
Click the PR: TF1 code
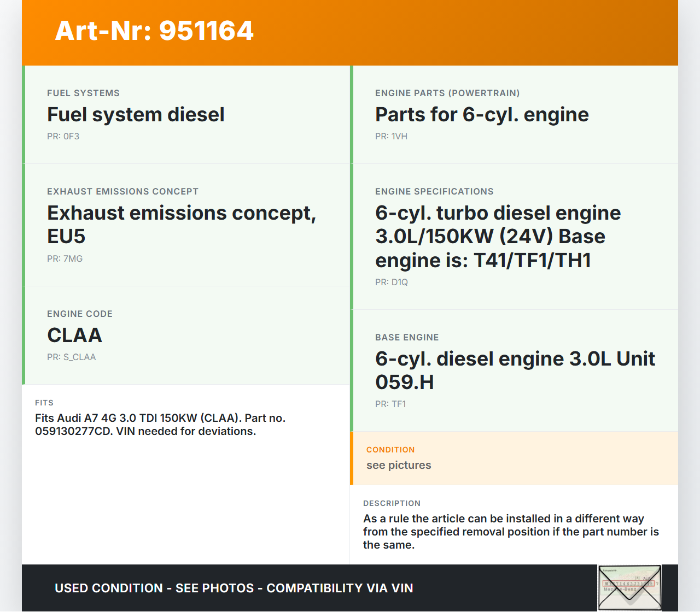[x=390, y=404]
